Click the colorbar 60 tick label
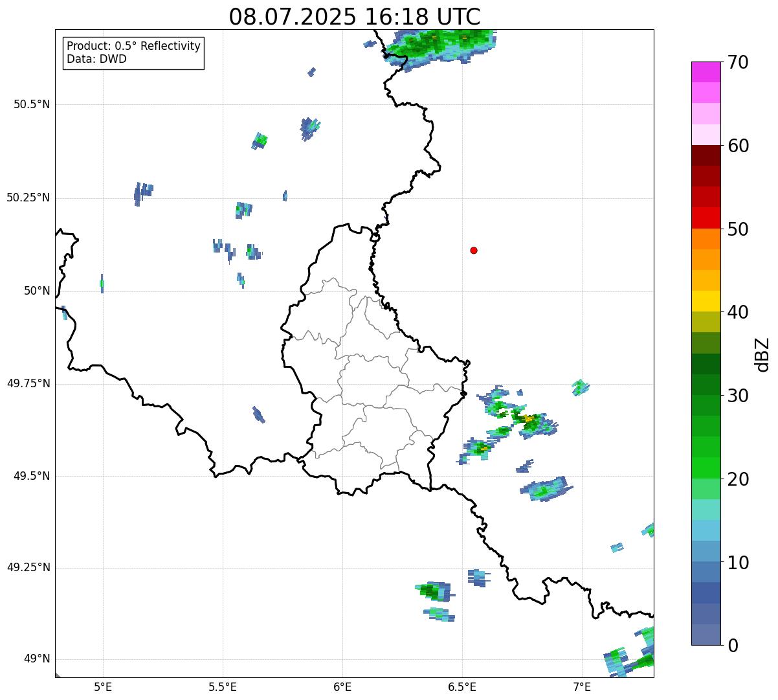The image size is (778, 700). 738,146
